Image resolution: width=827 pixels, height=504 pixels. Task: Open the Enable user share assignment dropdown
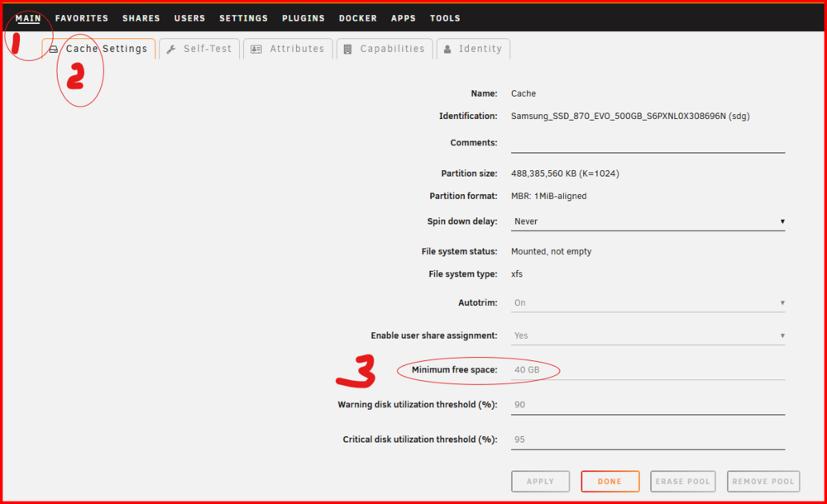(x=648, y=335)
